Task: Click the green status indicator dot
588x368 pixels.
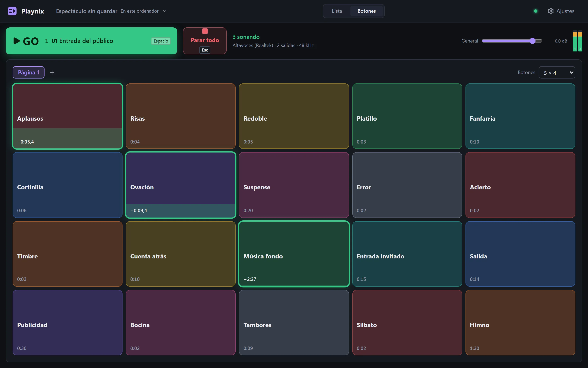Action: click(x=536, y=11)
